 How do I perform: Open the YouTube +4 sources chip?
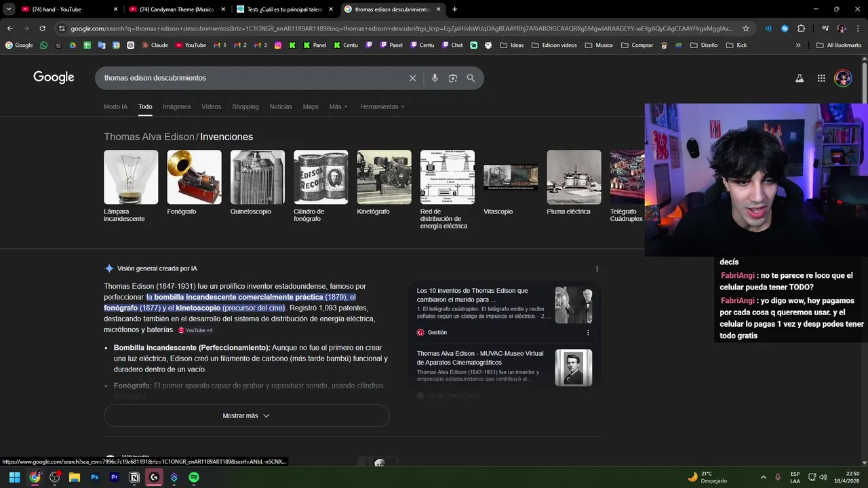click(x=195, y=331)
